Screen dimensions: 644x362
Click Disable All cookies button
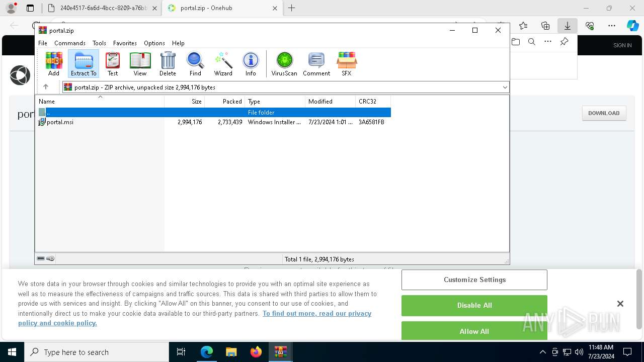tap(474, 305)
